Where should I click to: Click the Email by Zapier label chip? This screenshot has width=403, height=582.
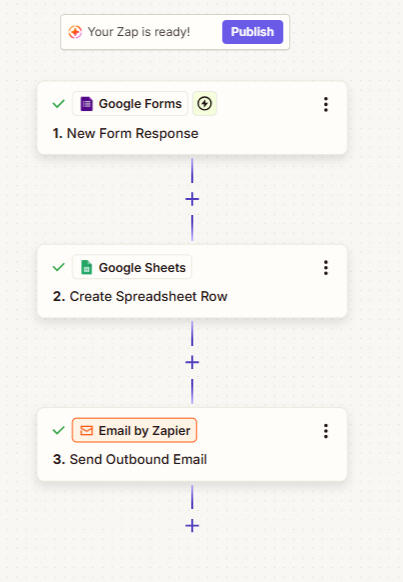pos(134,431)
